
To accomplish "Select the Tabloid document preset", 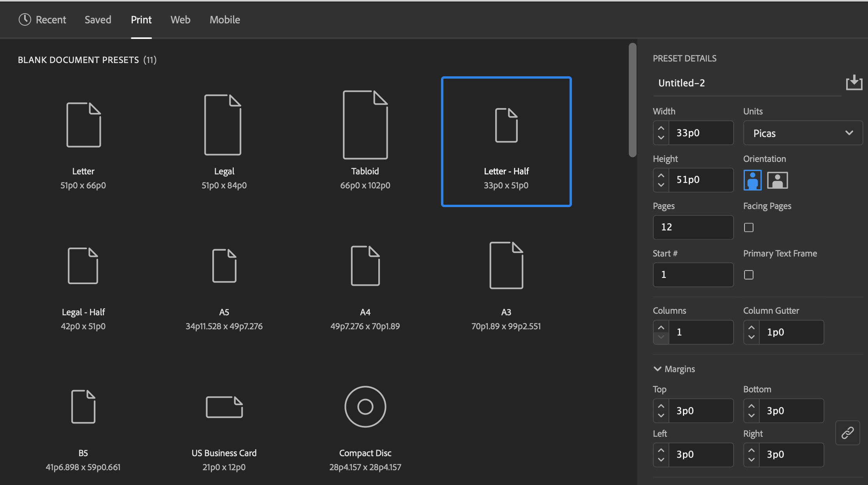I will coord(365,140).
